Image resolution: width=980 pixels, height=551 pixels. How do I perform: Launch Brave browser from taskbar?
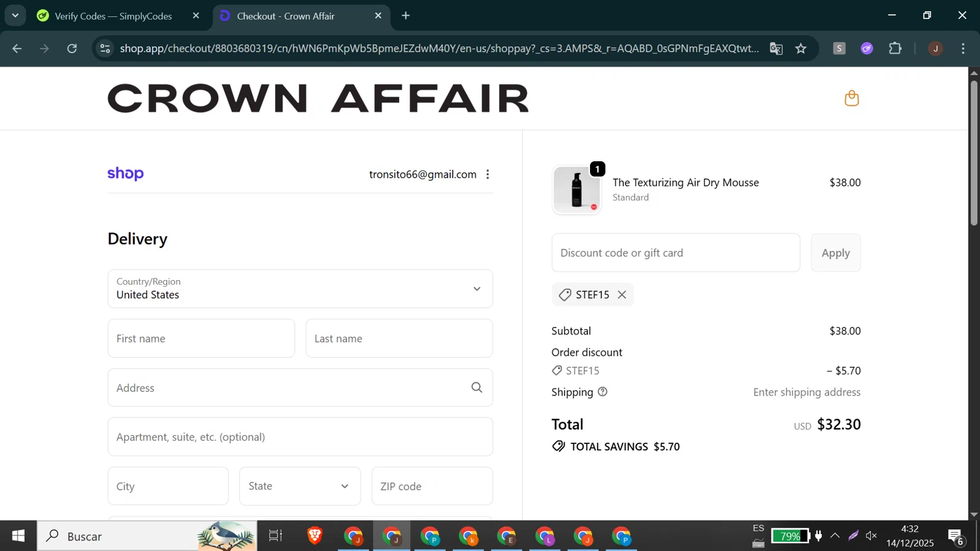point(315,536)
